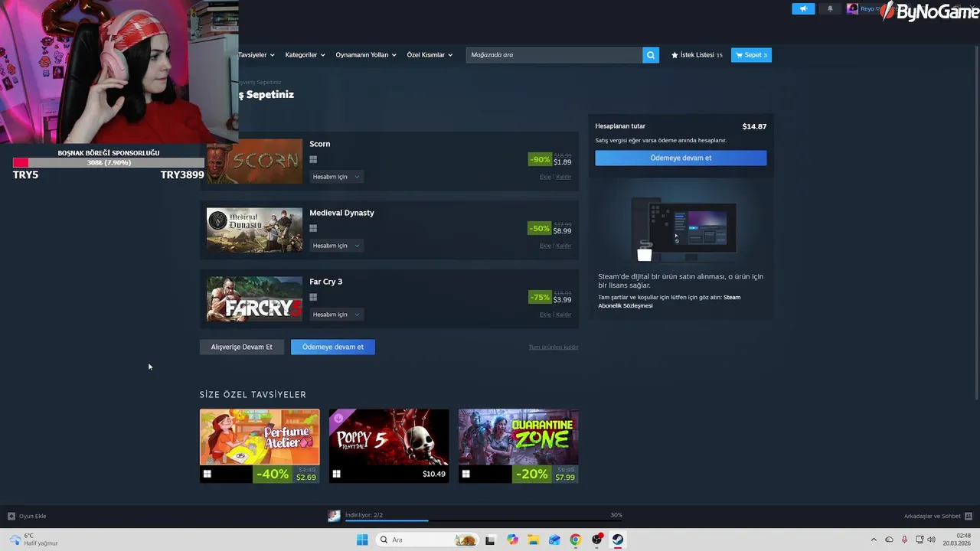Open File Explorer from taskbar

[x=533, y=540]
